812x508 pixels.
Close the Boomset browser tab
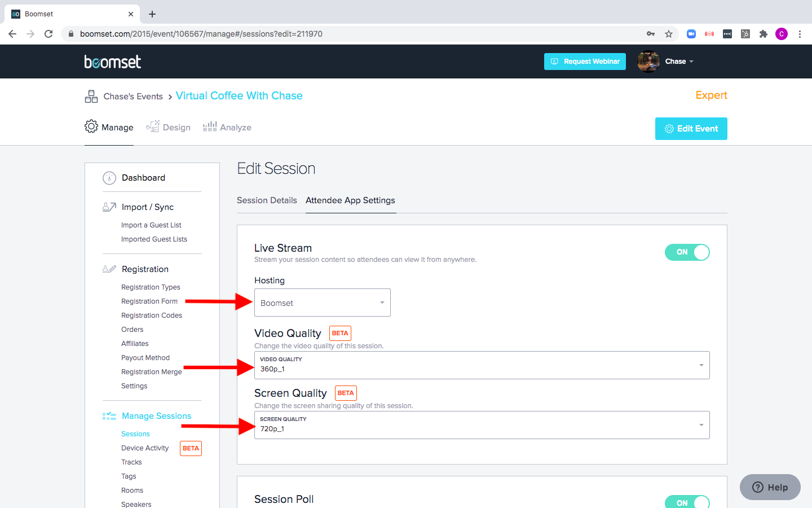[131, 14]
